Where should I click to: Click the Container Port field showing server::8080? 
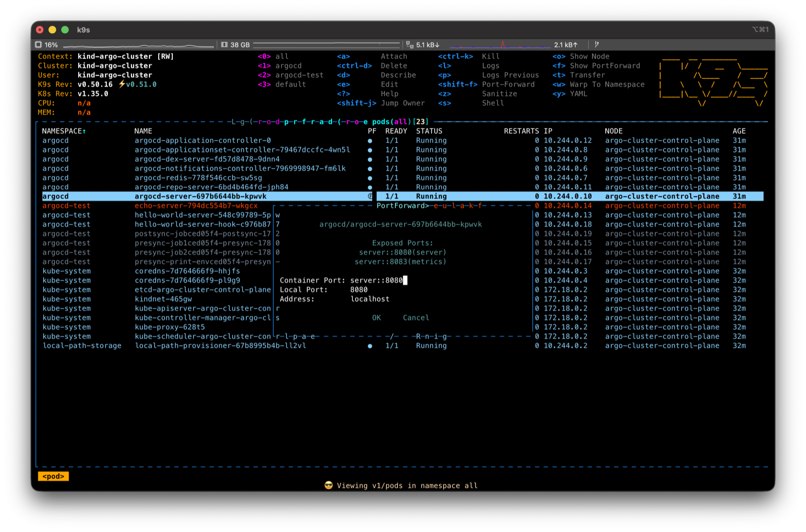pyautogui.click(x=378, y=280)
